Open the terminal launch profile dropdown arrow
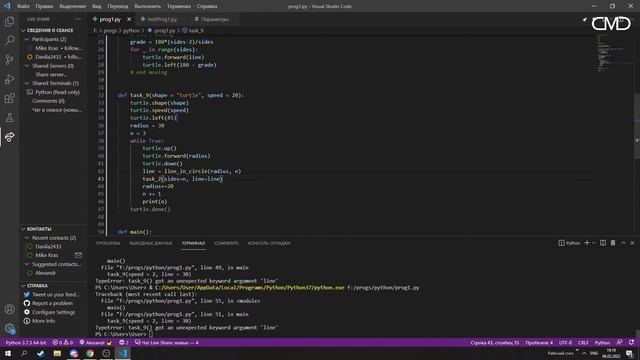 point(594,243)
